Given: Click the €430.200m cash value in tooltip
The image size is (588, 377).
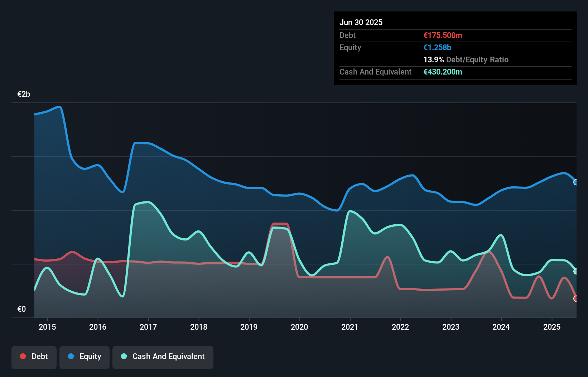Looking at the screenshot, I should tap(443, 72).
